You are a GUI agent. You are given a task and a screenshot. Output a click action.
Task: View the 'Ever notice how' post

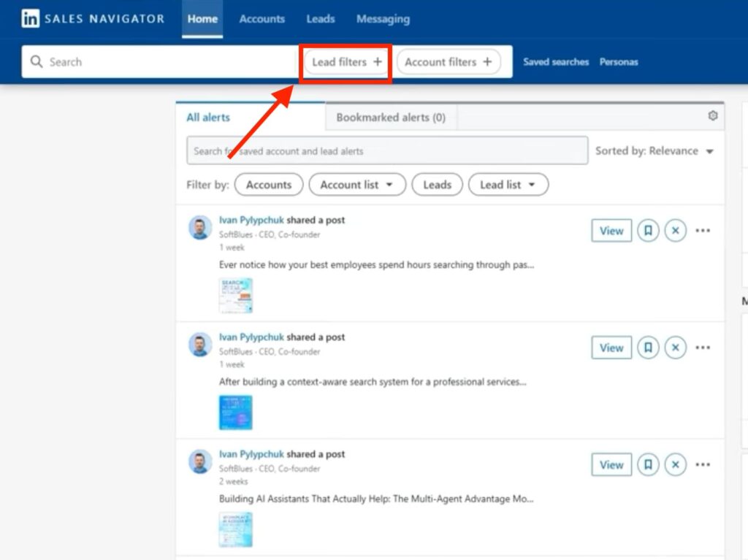611,231
